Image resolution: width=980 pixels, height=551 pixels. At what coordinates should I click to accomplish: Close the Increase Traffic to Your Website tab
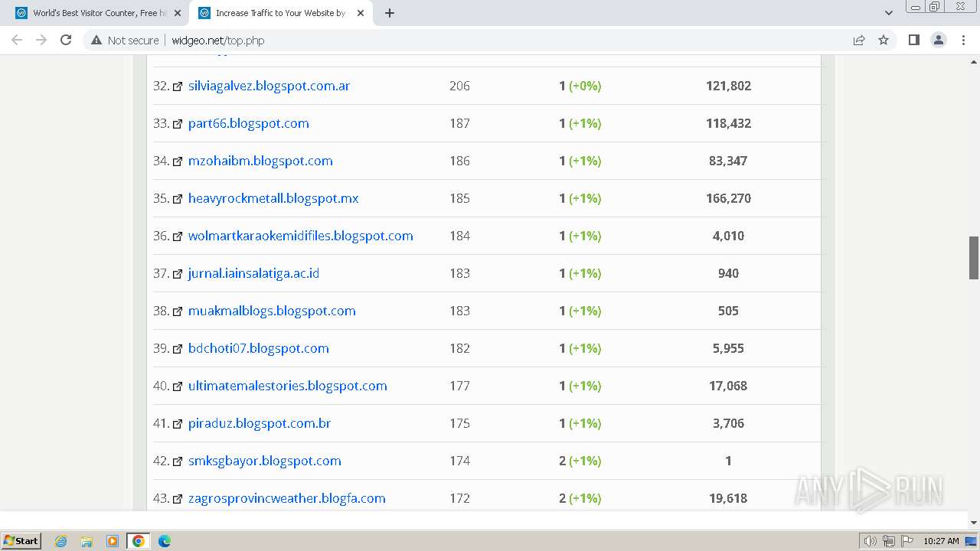click(x=361, y=13)
